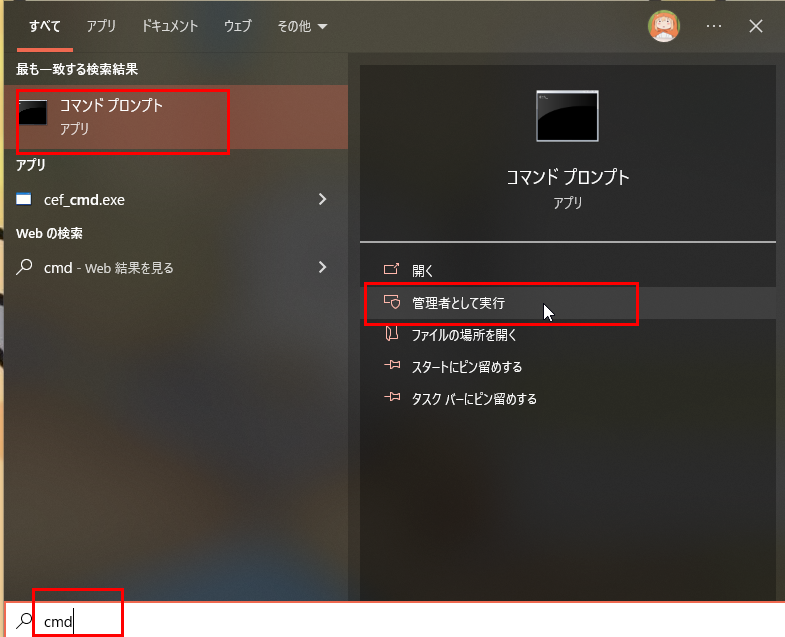This screenshot has width=785, height=637.
Task: Click the large Command Prompt preview icon
Action: (x=567, y=116)
